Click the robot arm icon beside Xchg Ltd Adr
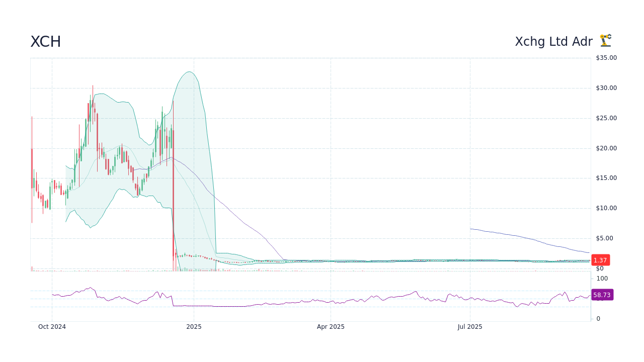The width and height of the screenshot is (644, 362). point(605,41)
